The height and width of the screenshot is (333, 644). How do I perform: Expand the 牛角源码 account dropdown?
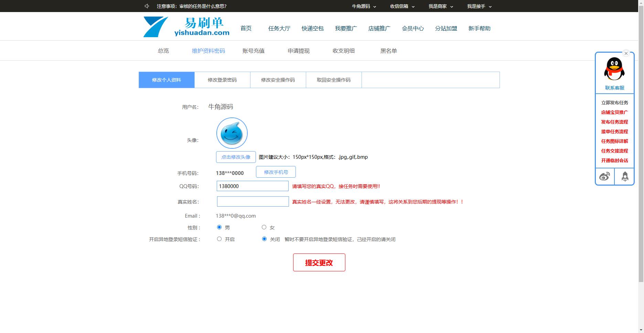click(364, 6)
